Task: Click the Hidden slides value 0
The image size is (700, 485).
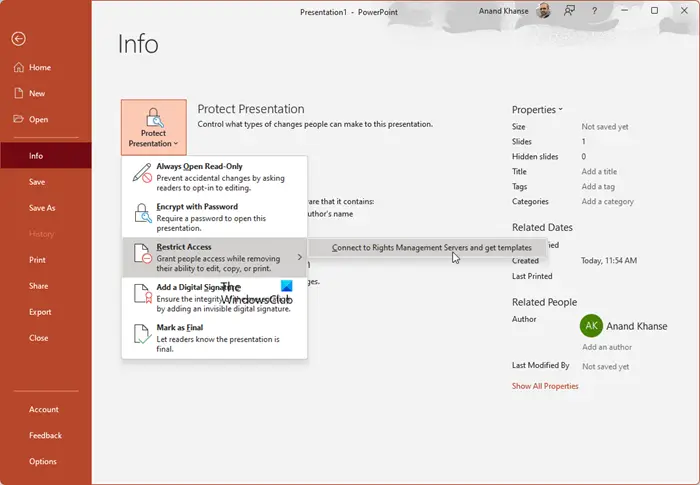Action: (x=583, y=157)
